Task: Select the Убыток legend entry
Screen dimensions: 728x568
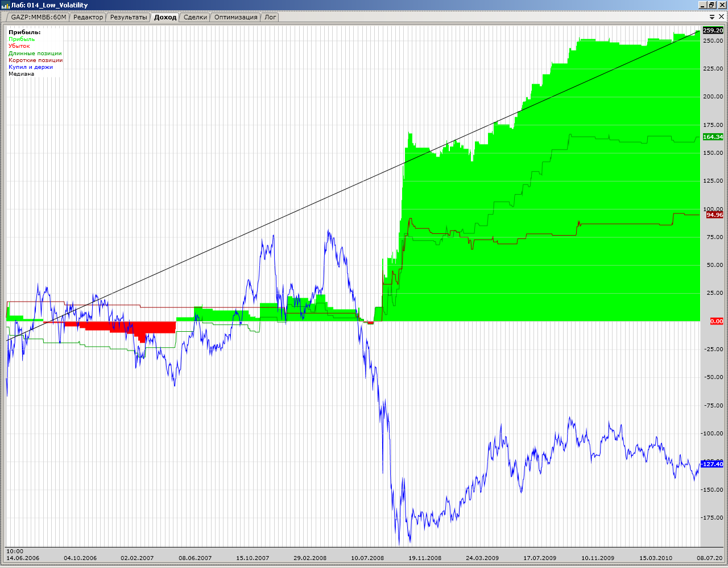Action: pyautogui.click(x=19, y=46)
